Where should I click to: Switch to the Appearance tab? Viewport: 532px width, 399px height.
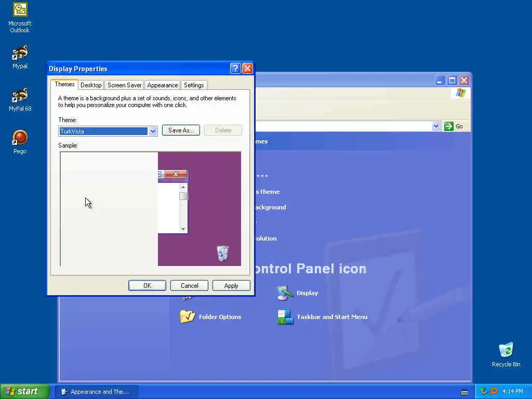point(162,85)
